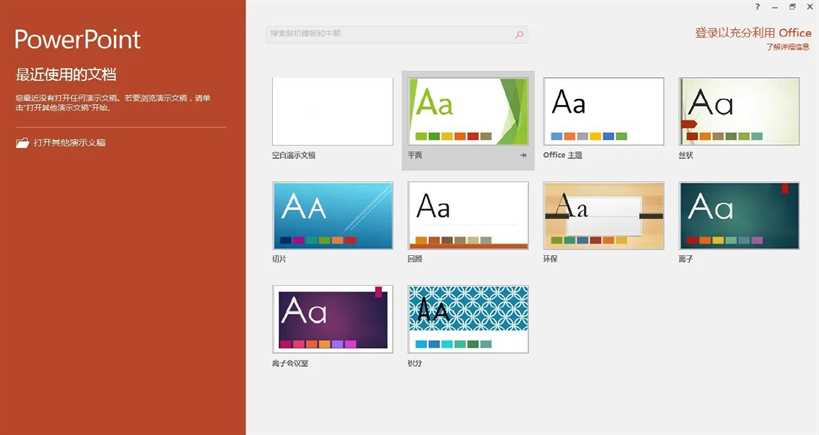Close the PowerPoint start screen

pyautogui.click(x=809, y=7)
